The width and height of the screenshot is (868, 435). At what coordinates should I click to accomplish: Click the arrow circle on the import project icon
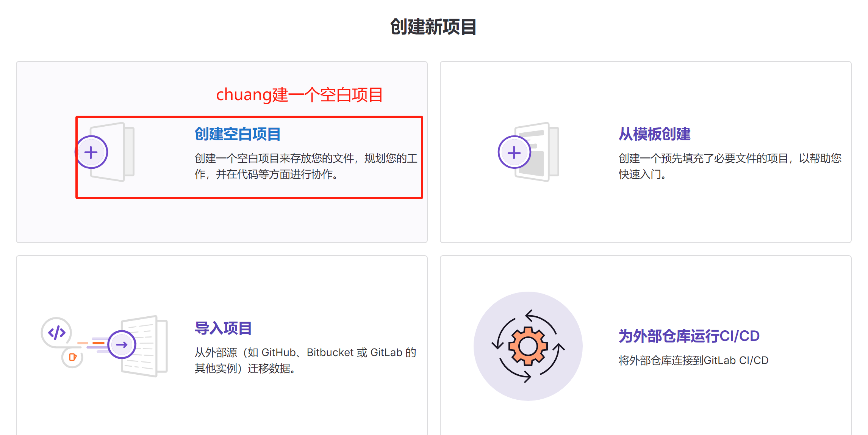coord(122,345)
